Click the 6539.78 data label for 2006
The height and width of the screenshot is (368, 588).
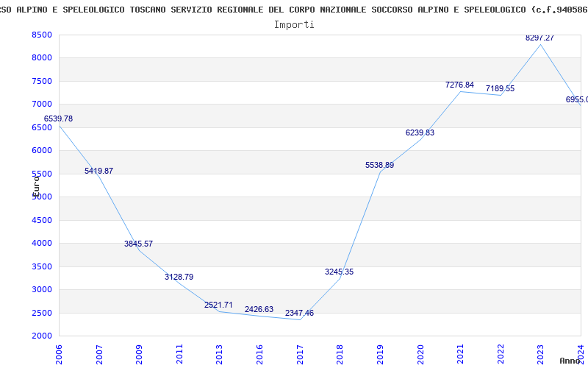[x=58, y=118]
